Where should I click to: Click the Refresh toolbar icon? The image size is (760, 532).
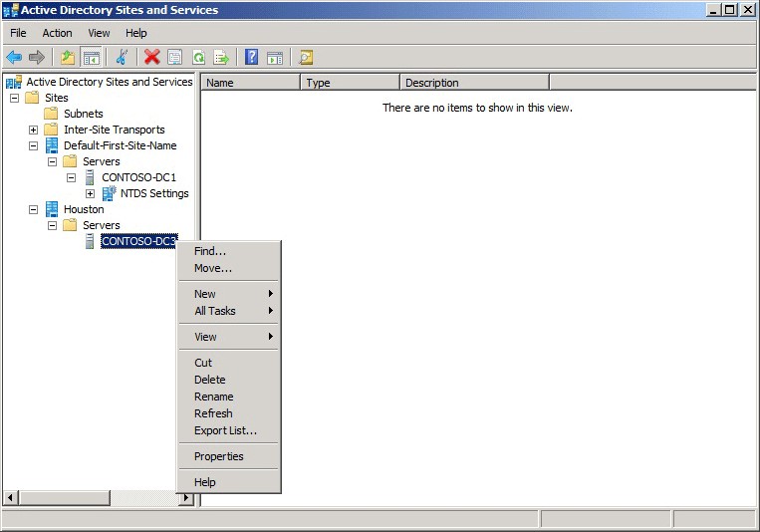(198, 58)
